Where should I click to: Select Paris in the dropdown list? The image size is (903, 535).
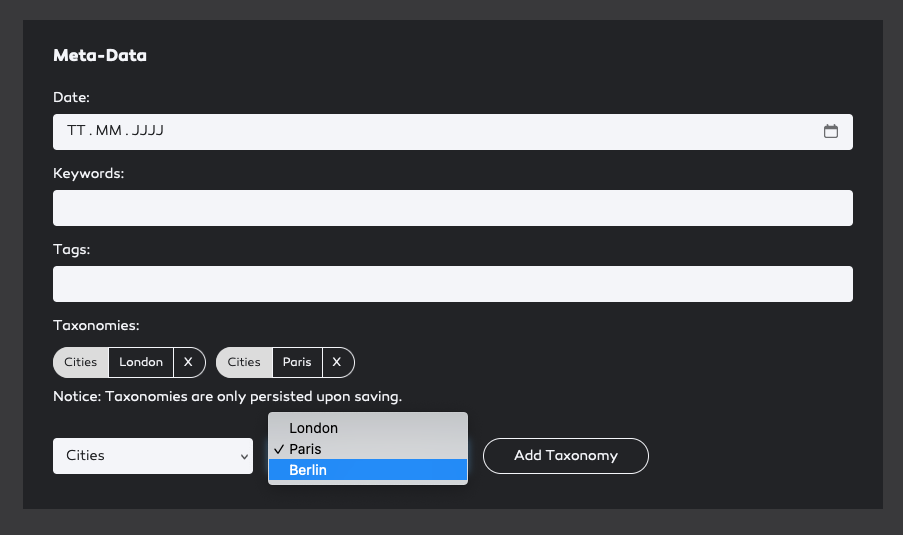point(368,449)
